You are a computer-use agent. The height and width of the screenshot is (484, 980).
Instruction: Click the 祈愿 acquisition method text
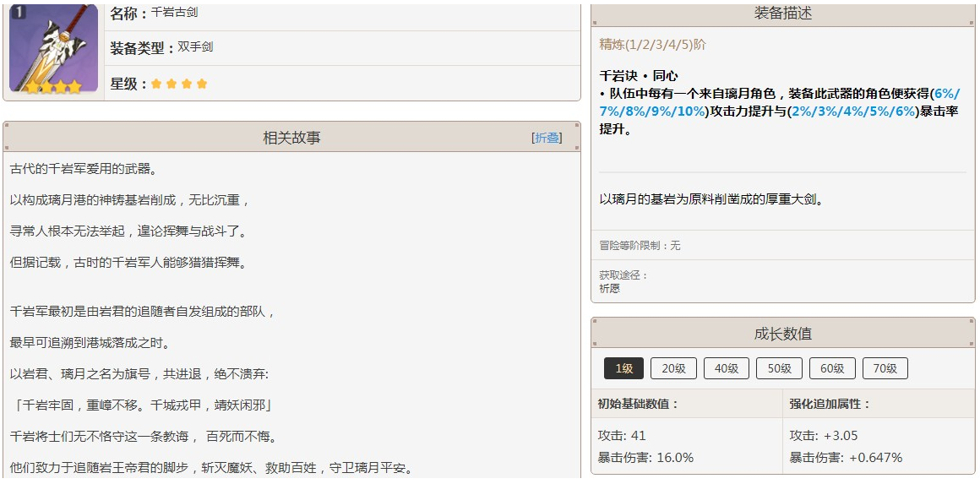[609, 289]
